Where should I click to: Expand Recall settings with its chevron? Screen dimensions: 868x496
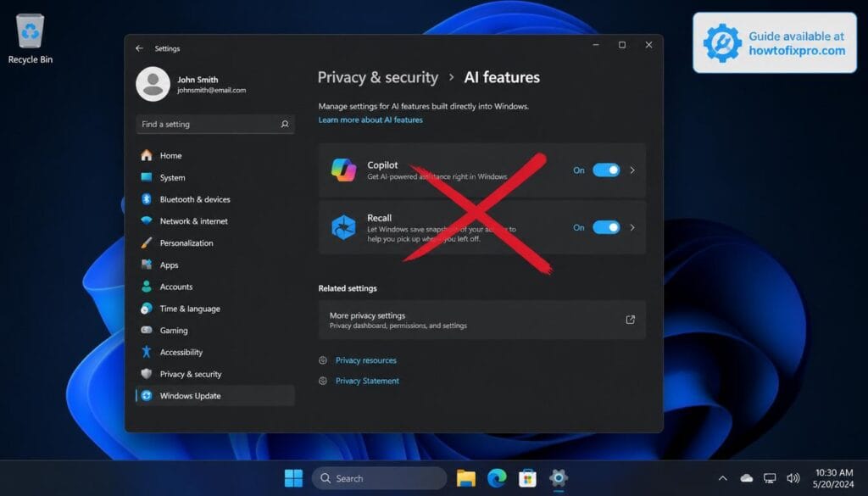[632, 227]
